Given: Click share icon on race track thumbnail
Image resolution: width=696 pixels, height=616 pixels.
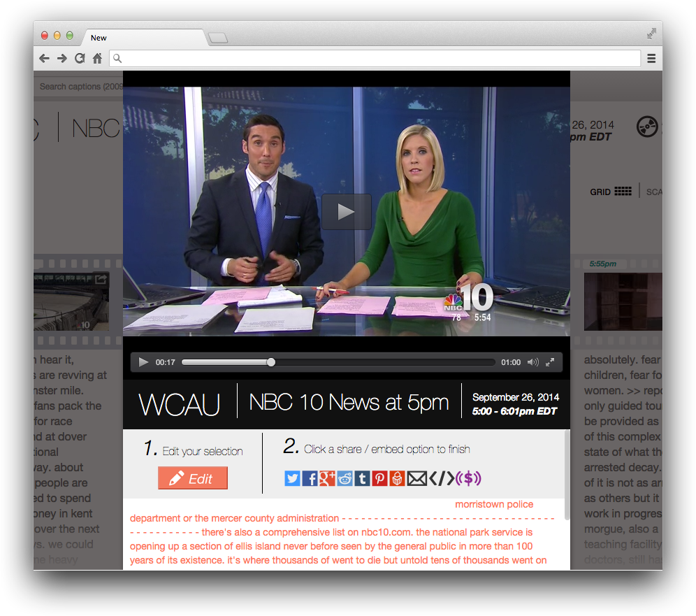Looking at the screenshot, I should tap(101, 279).
